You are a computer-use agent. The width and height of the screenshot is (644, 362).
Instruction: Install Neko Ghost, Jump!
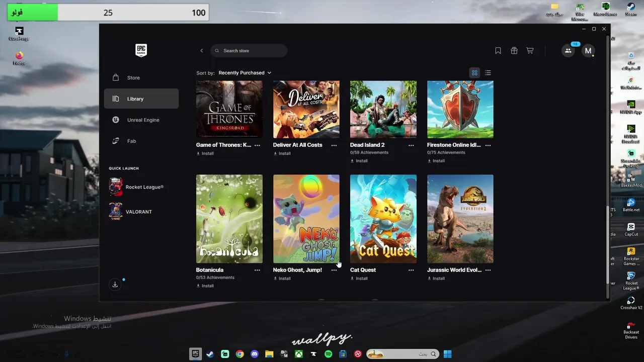pyautogui.click(x=282, y=279)
